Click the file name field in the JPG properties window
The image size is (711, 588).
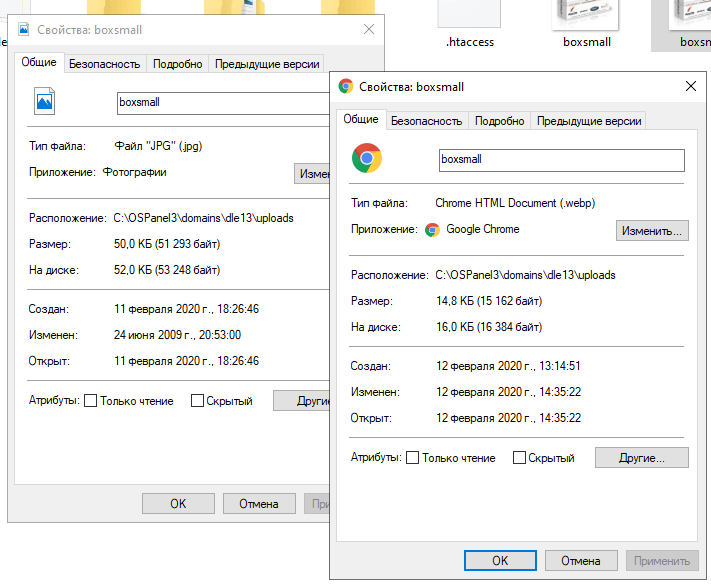pyautogui.click(x=223, y=103)
